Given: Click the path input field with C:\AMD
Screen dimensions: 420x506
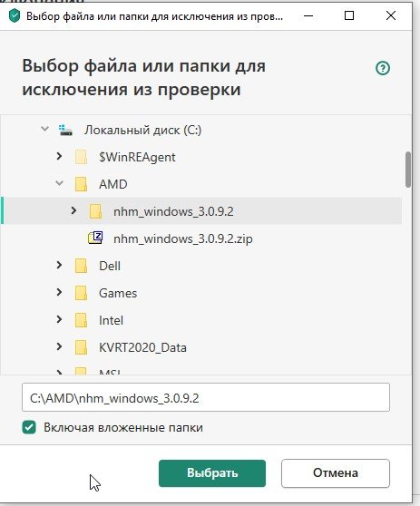Looking at the screenshot, I should click(x=206, y=397).
